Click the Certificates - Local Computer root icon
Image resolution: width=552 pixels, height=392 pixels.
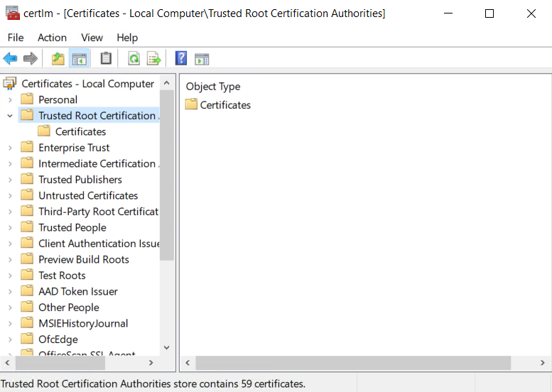[x=9, y=84]
